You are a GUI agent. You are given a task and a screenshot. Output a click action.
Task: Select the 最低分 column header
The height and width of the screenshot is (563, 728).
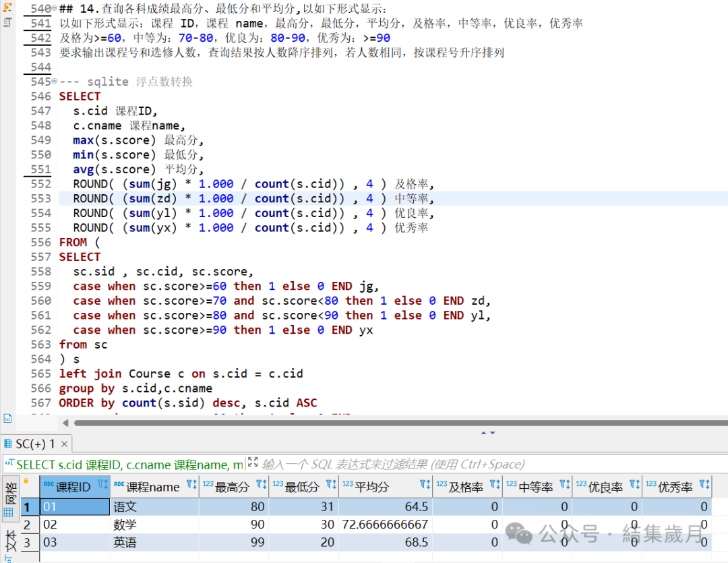pyautogui.click(x=302, y=487)
